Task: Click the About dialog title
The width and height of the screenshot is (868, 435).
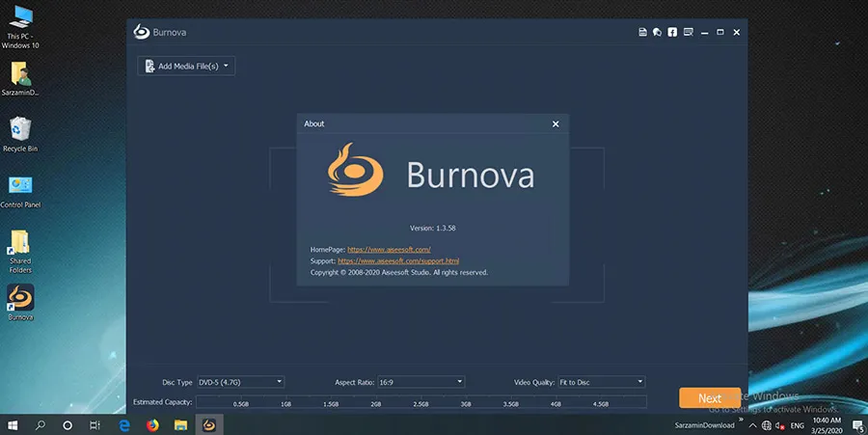Action: (313, 124)
